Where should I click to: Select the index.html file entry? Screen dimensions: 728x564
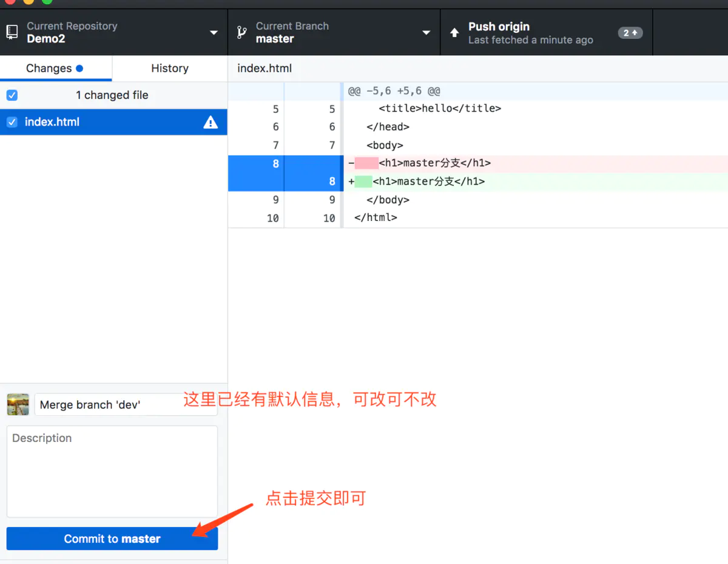coord(91,122)
